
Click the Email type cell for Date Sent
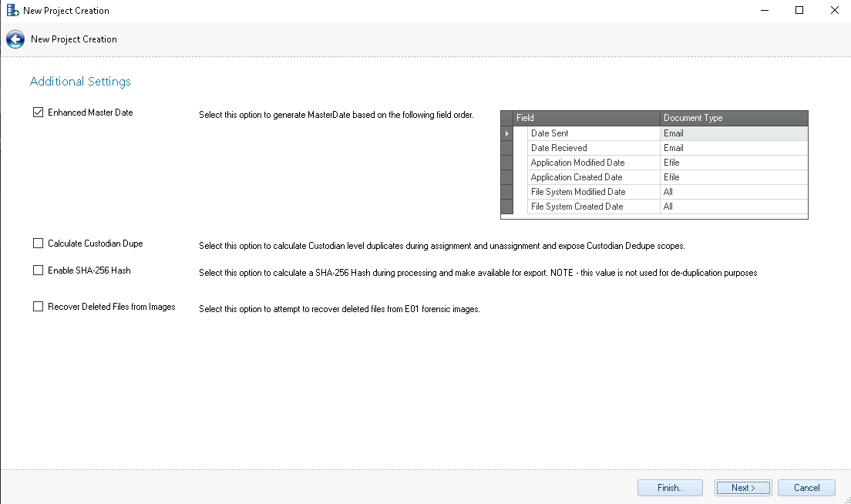click(734, 133)
